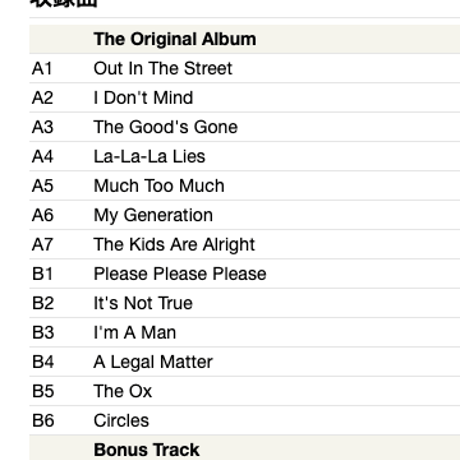Click track position B1

42,274
